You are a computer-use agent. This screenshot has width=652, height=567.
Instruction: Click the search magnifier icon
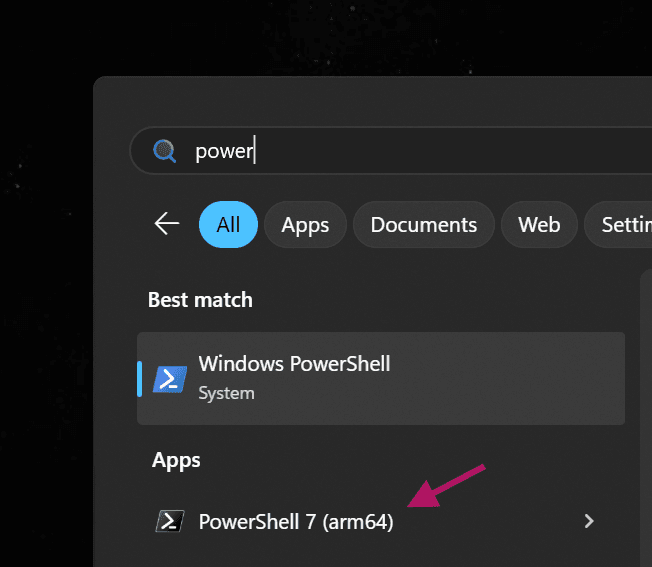coord(165,151)
